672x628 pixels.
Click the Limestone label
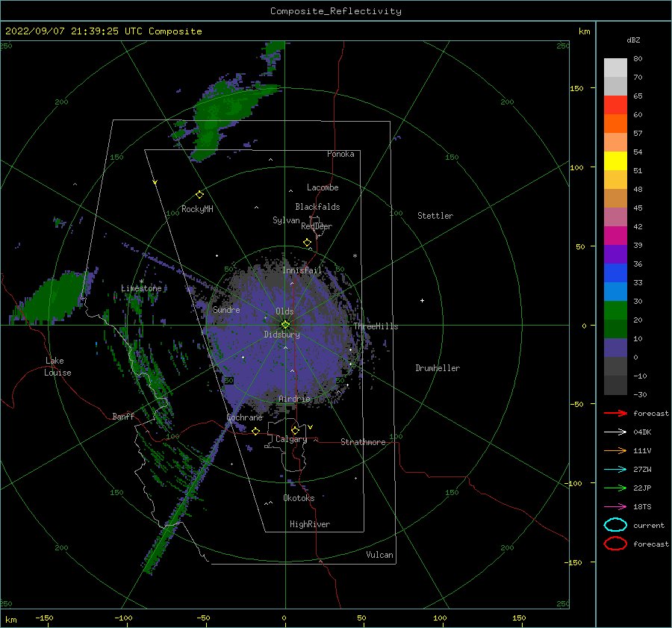click(x=141, y=288)
